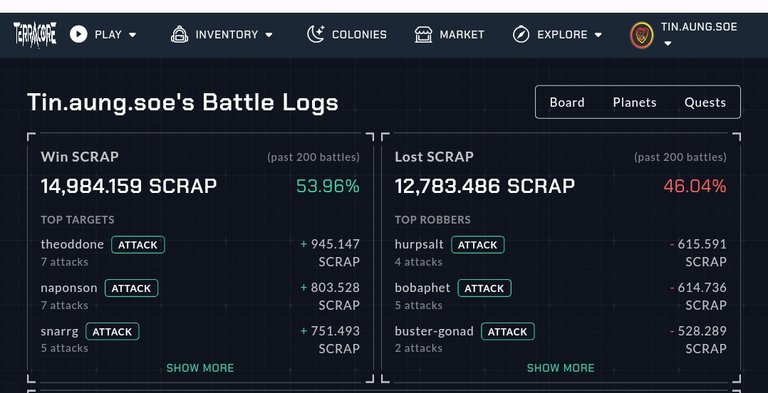Screen dimensions: 768x393
Task: Expand the Play dropdown arrow
Action: pos(132,35)
